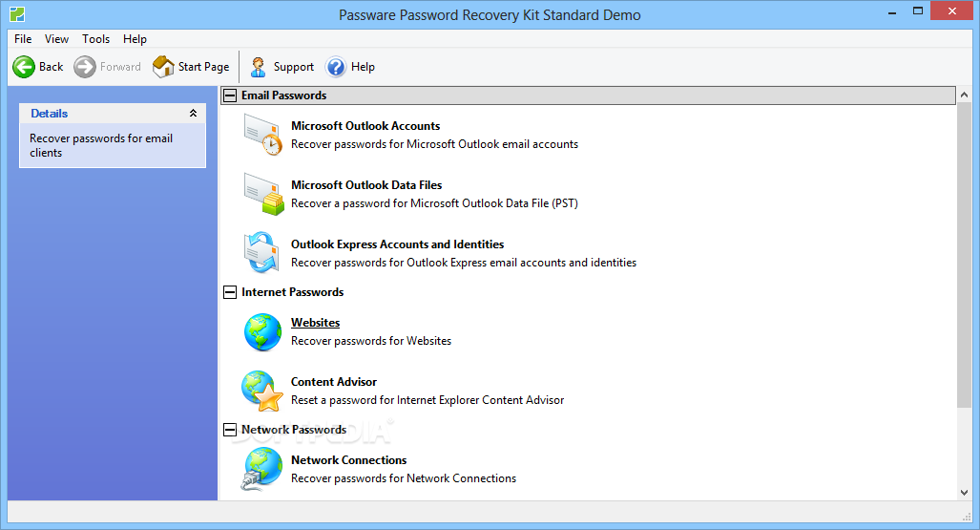Collapse the Network Passwords section
This screenshot has height=530, width=980.
[229, 430]
